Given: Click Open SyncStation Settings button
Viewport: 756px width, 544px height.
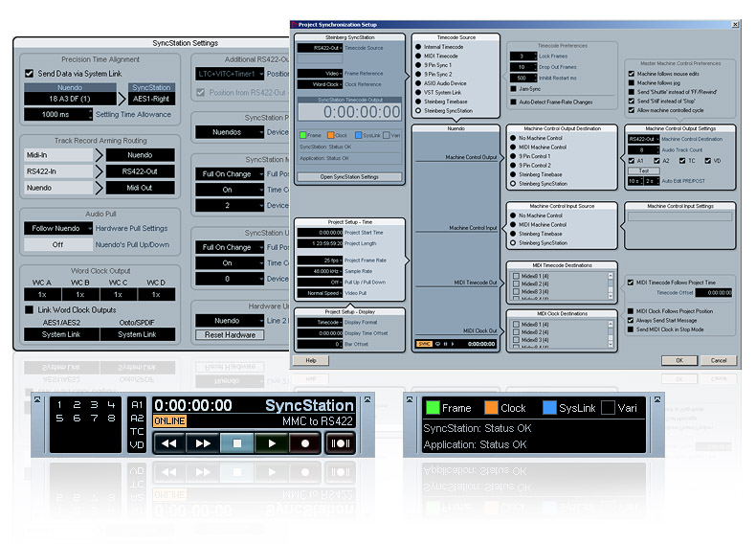Looking at the screenshot, I should pyautogui.click(x=349, y=177).
